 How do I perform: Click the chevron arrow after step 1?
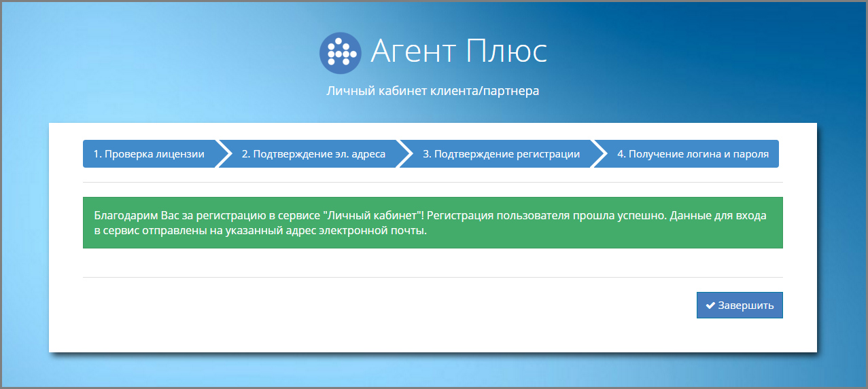tap(224, 154)
